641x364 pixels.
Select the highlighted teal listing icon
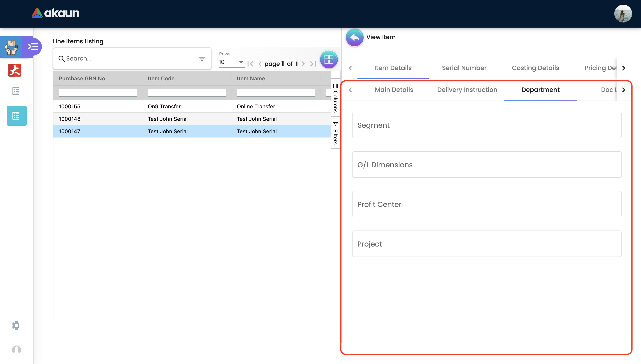16,116
